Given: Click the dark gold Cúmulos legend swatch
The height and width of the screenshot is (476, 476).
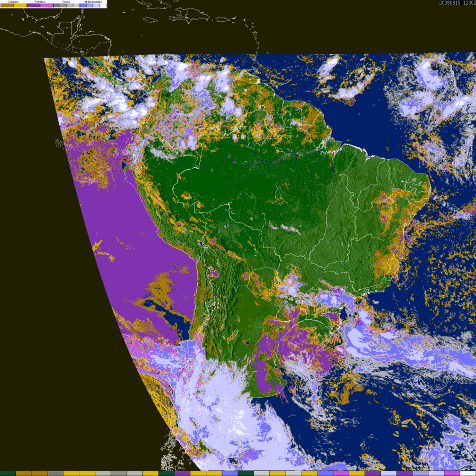Looking at the screenshot, I should [x=7, y=5].
